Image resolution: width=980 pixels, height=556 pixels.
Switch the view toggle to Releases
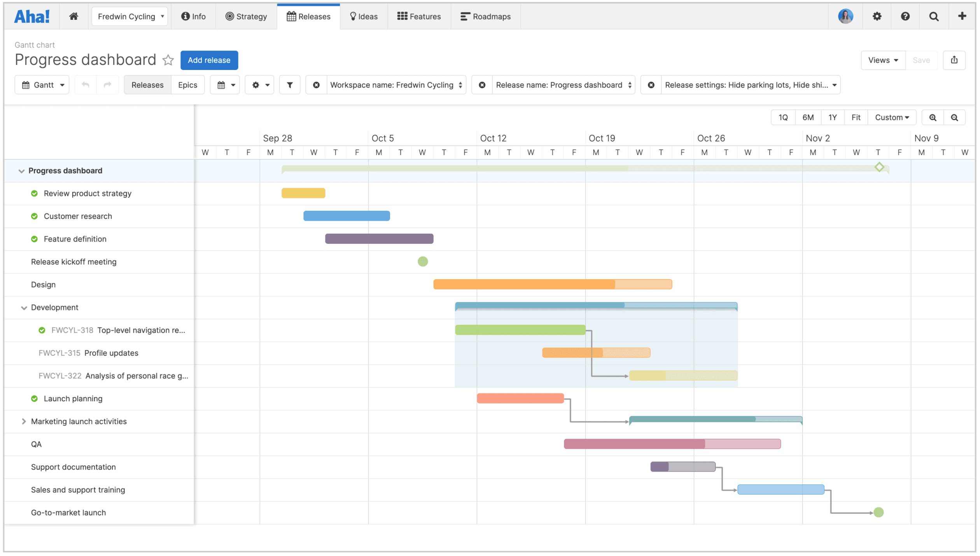click(147, 85)
